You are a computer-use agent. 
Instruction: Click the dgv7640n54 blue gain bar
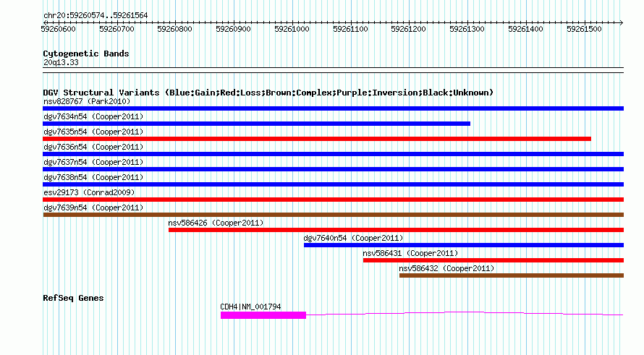coord(464,245)
